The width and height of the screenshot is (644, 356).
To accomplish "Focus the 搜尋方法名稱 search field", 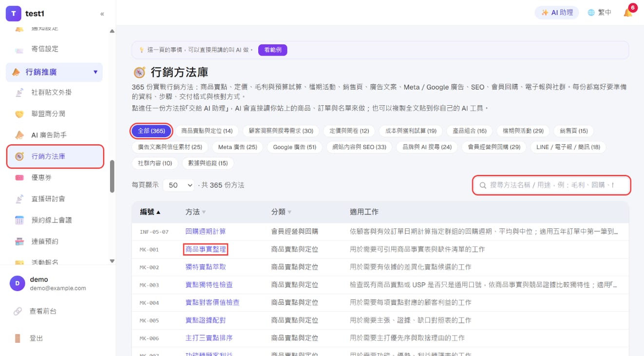I will pyautogui.click(x=552, y=186).
